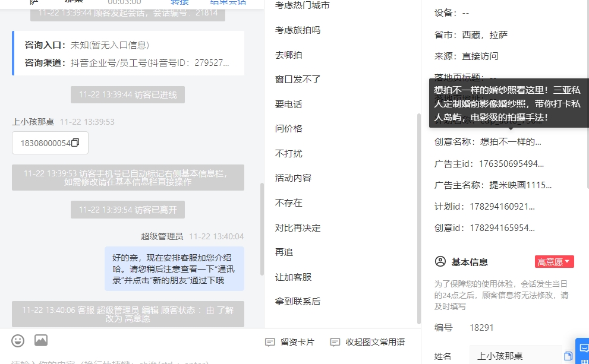This screenshot has height=364, width=589.
Task: Click the 创意id value
Action: coord(502,228)
